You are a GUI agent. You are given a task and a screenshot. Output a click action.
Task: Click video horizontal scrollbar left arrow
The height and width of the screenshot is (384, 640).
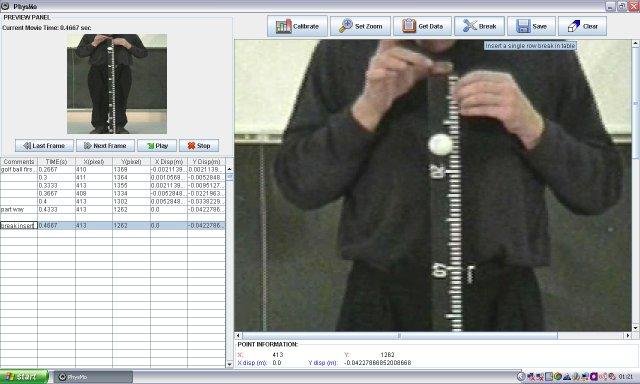point(239,335)
